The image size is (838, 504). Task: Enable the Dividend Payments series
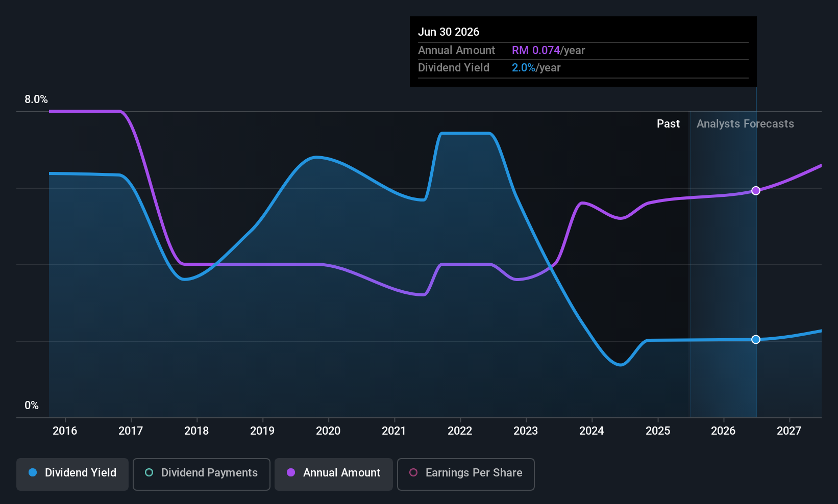click(201, 474)
